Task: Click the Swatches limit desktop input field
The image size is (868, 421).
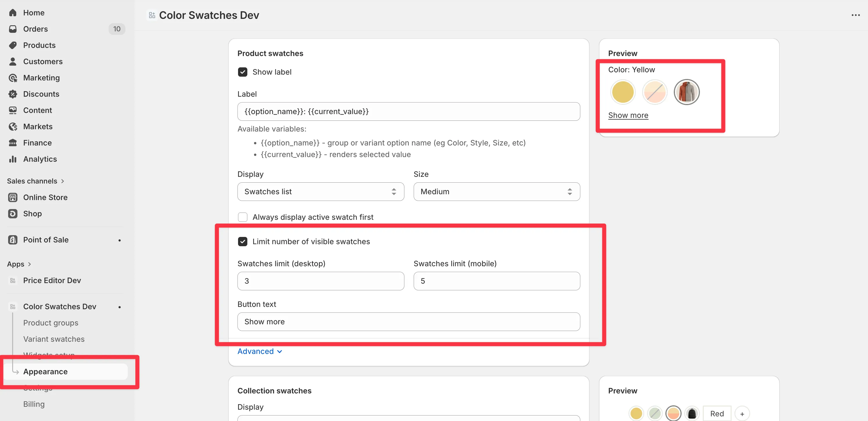Action: tap(320, 281)
